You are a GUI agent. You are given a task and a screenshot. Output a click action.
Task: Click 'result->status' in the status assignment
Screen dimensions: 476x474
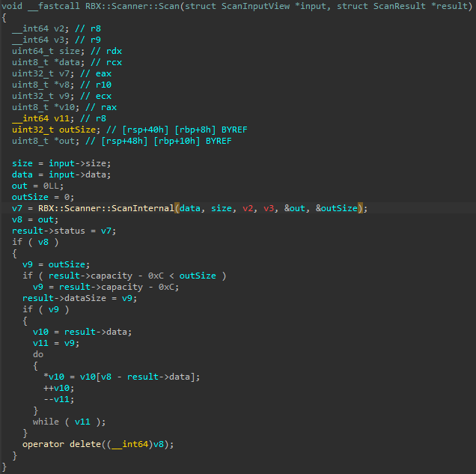tap(49, 231)
